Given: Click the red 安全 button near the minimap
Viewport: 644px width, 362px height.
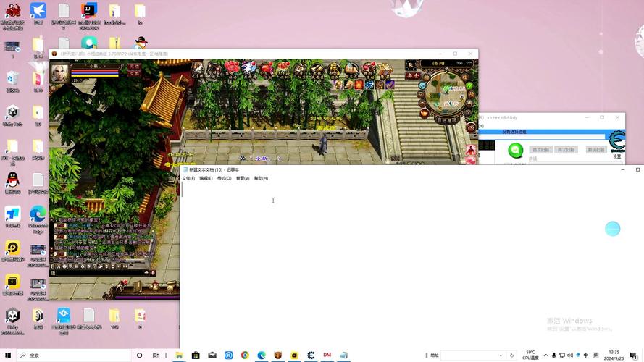Looking at the screenshot, I should tap(413, 75).
